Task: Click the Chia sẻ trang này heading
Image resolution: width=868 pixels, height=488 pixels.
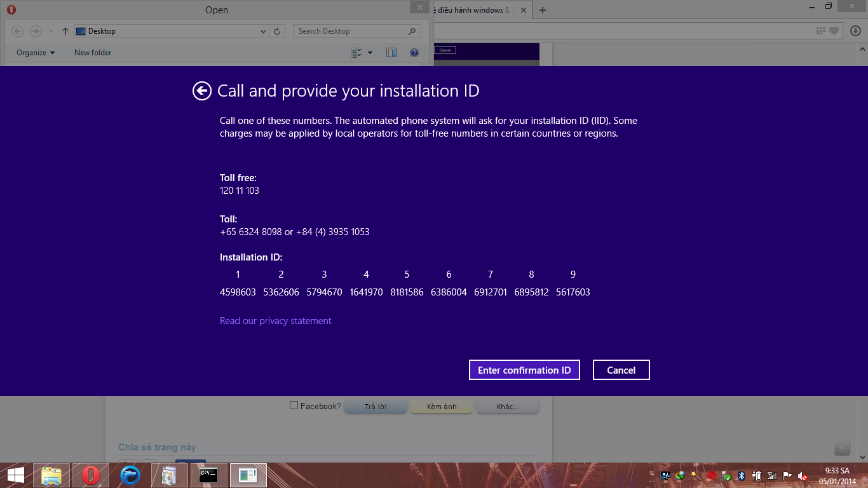Action: [157, 447]
